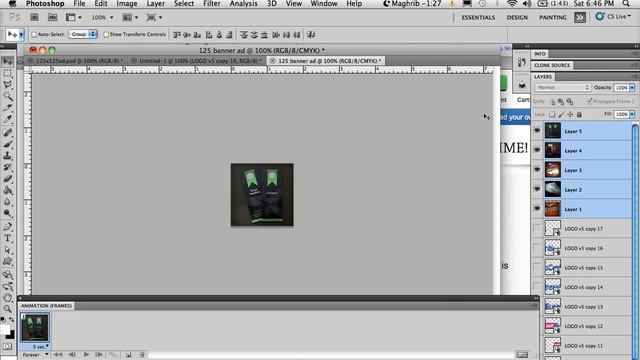Select the Dodge tool
Screen dimensions: 640x360
coord(7,213)
